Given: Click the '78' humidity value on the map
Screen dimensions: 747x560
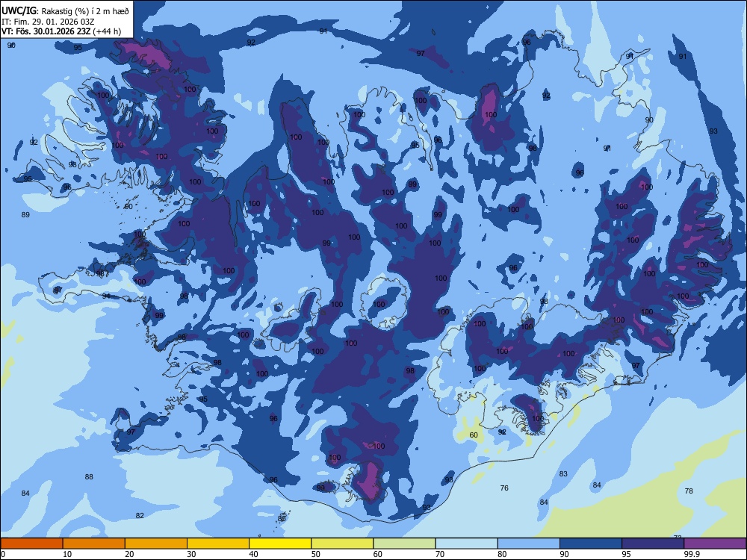Looking at the screenshot, I should pos(689,491).
